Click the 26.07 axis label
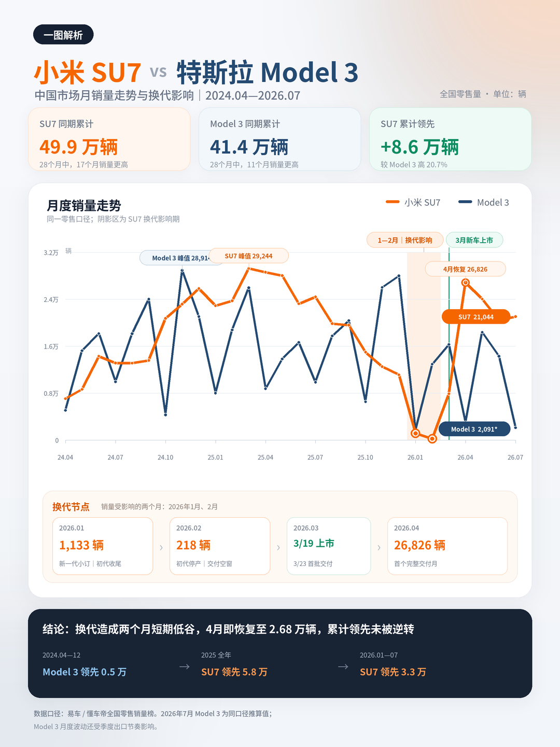560x747 pixels. point(515,458)
